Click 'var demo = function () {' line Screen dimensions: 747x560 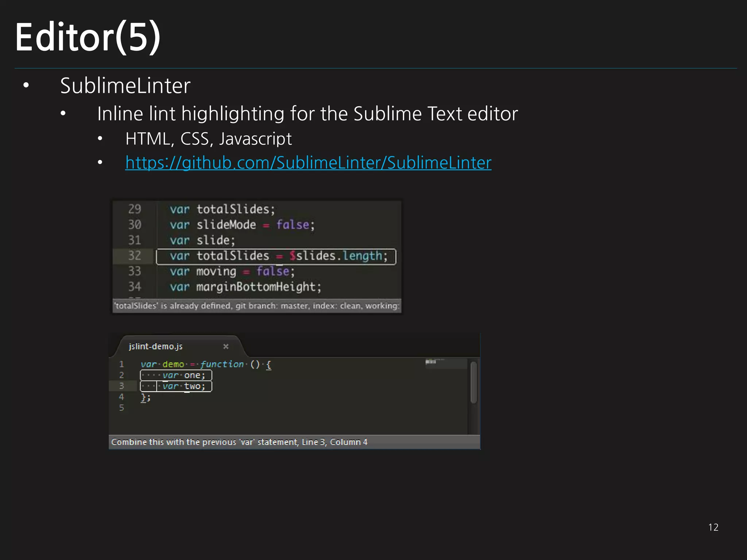pyautogui.click(x=206, y=364)
